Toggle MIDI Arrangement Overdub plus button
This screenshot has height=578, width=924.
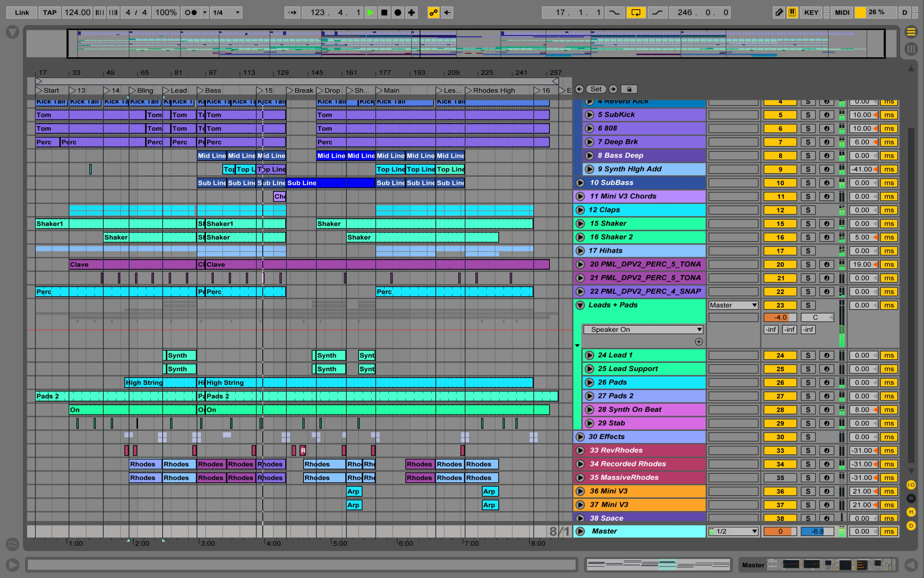click(x=411, y=13)
